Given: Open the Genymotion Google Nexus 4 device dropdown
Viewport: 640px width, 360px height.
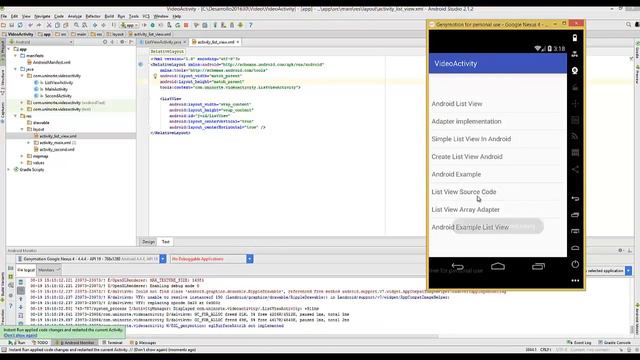Looking at the screenshot, I should pos(162,259).
